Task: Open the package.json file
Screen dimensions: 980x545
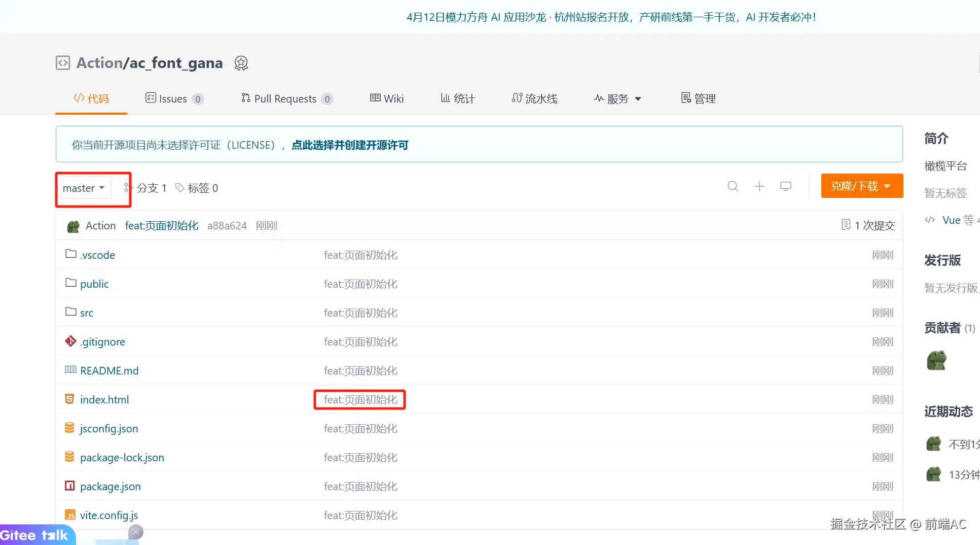Action: point(110,487)
